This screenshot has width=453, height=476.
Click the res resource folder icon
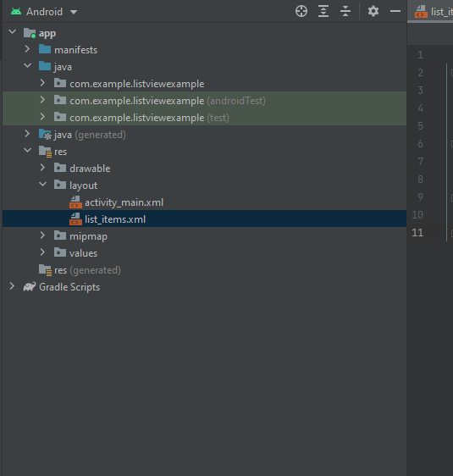[x=45, y=151]
